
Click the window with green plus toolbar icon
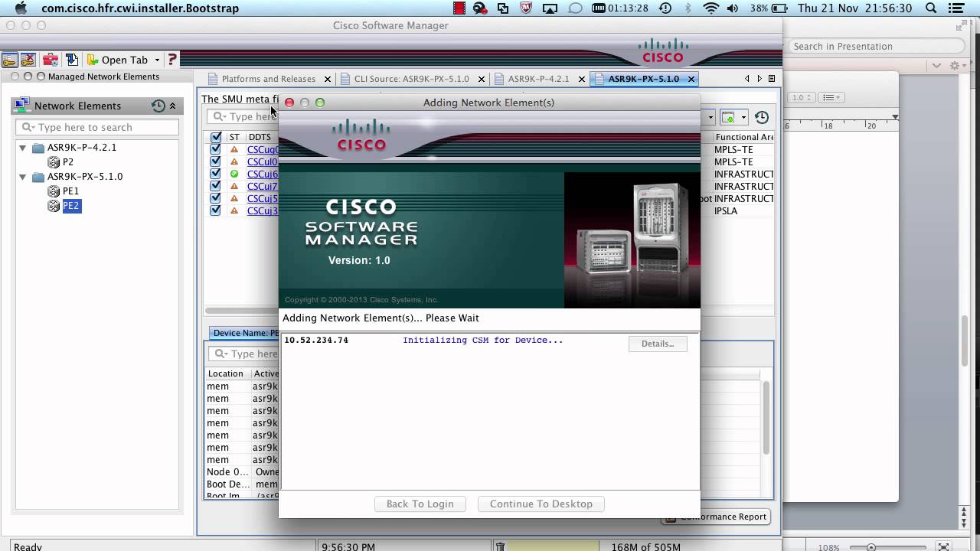[728, 117]
